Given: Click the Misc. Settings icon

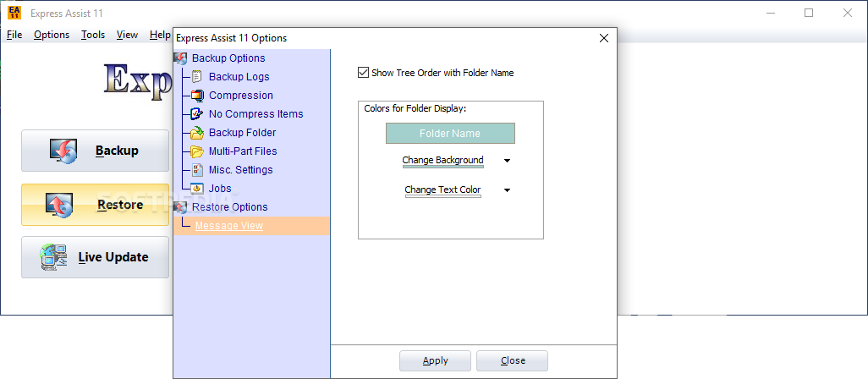Looking at the screenshot, I should click(197, 170).
